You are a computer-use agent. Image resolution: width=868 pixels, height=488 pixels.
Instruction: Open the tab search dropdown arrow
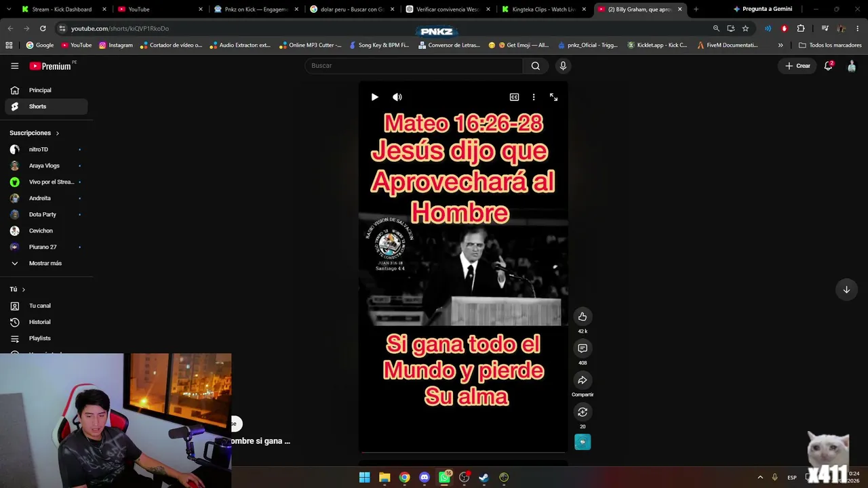coord(9,9)
